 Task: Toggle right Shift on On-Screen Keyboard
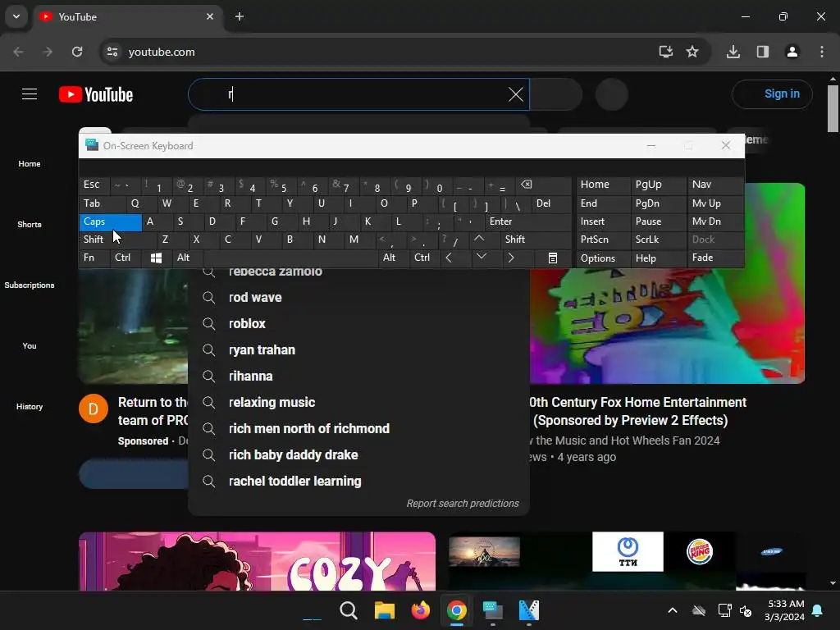(536, 240)
